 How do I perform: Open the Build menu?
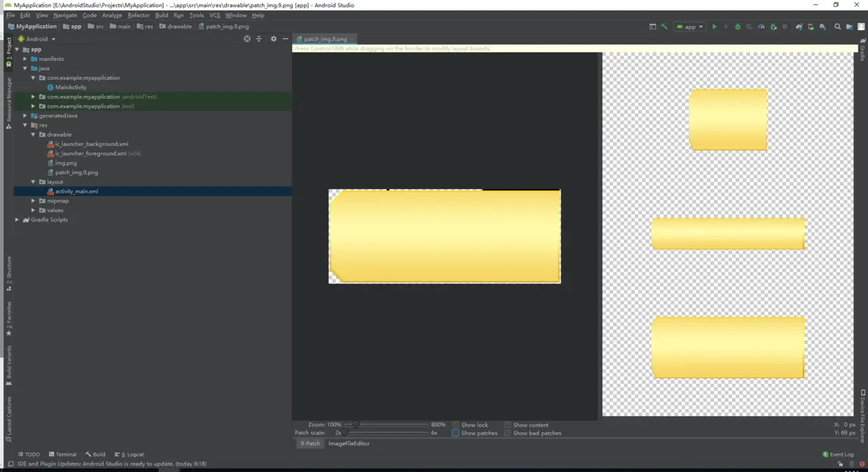point(162,15)
